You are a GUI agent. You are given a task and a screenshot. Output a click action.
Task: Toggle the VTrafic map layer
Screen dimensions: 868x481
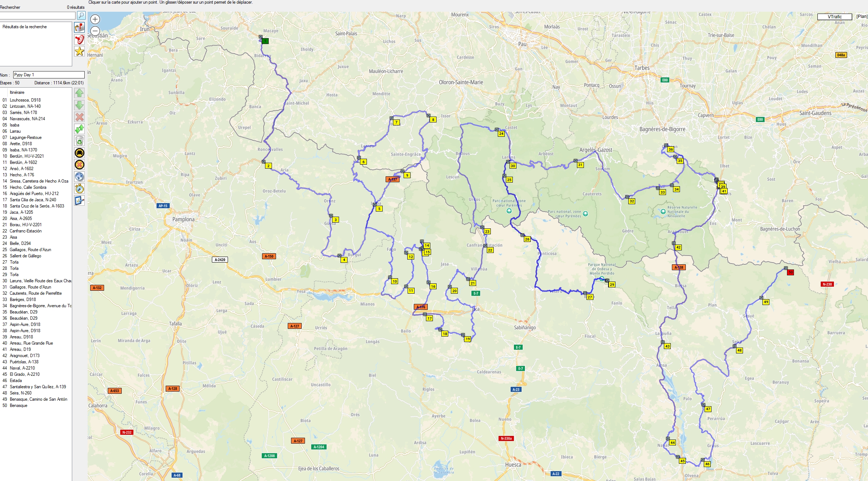pos(834,17)
